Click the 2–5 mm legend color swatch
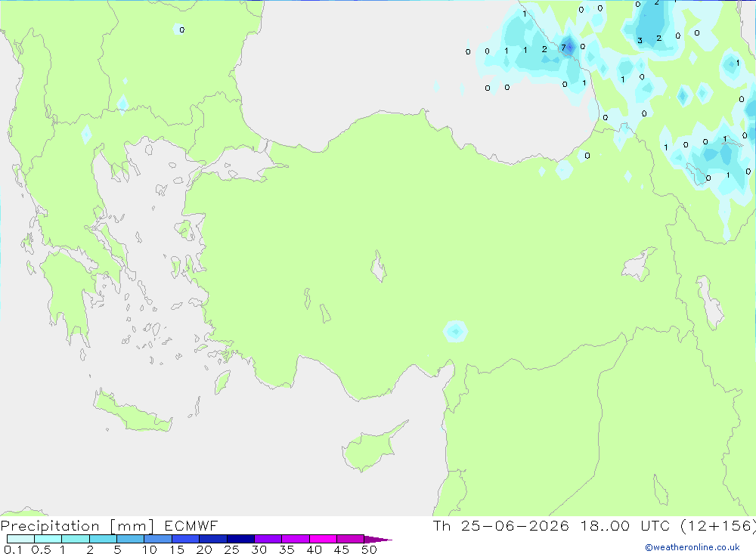Screen dimensions: 756x554 pyautogui.click(x=103, y=539)
